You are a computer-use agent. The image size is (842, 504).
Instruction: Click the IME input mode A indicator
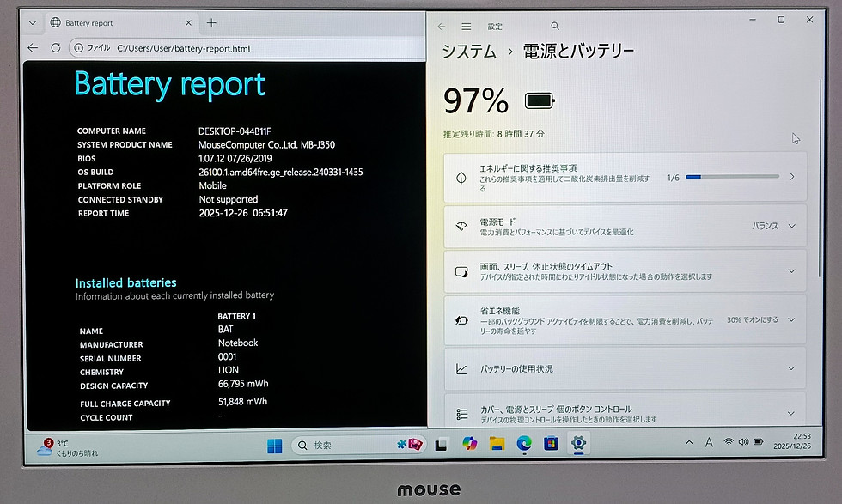point(709,442)
